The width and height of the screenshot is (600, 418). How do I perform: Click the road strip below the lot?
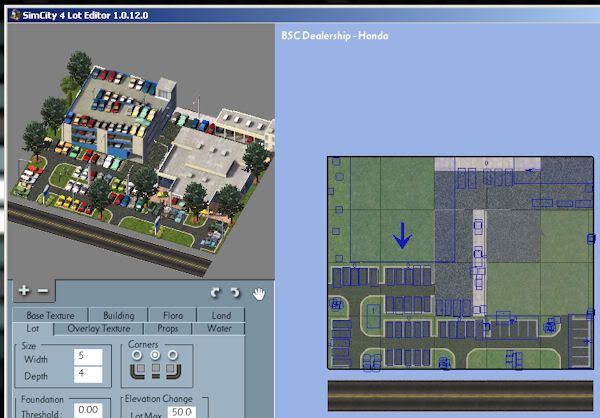point(460,396)
